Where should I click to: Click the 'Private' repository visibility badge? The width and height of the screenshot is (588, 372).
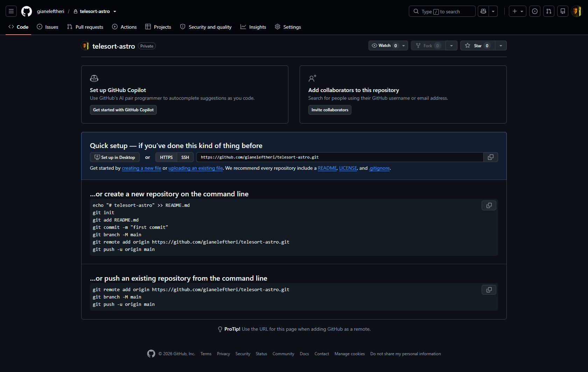[147, 46]
